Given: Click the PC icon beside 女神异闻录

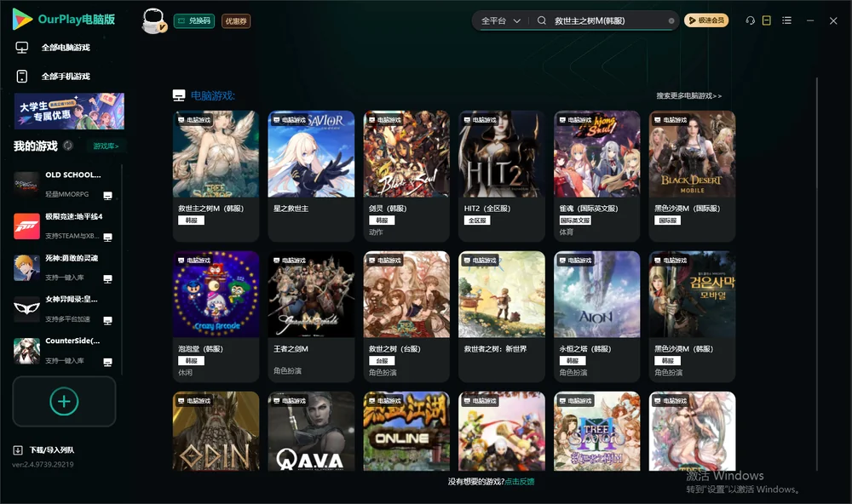Looking at the screenshot, I should coord(107,320).
